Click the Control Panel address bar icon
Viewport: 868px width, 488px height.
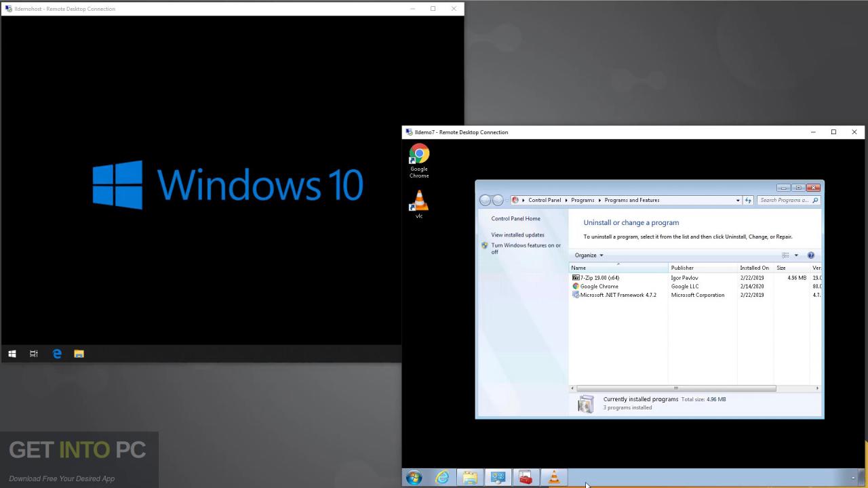(515, 200)
